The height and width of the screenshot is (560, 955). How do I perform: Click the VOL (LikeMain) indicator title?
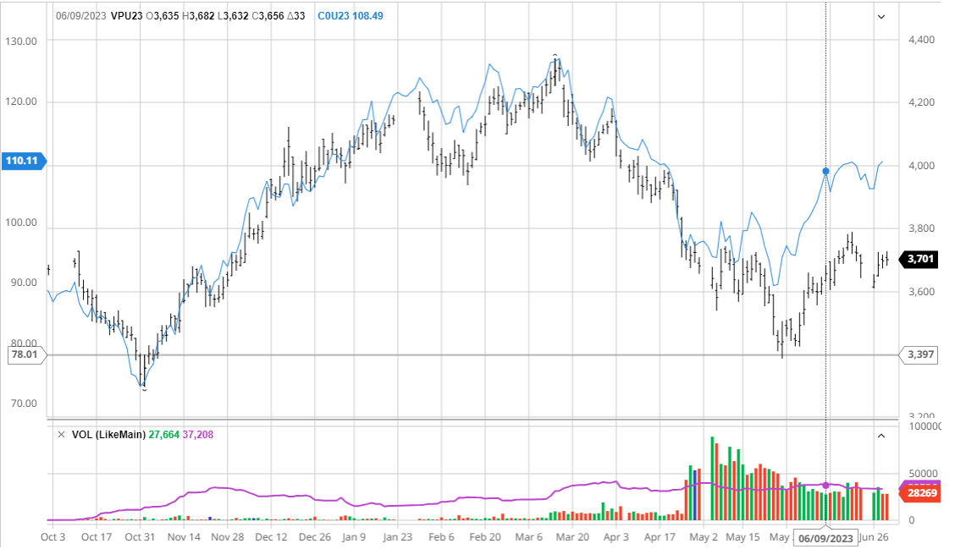point(108,434)
